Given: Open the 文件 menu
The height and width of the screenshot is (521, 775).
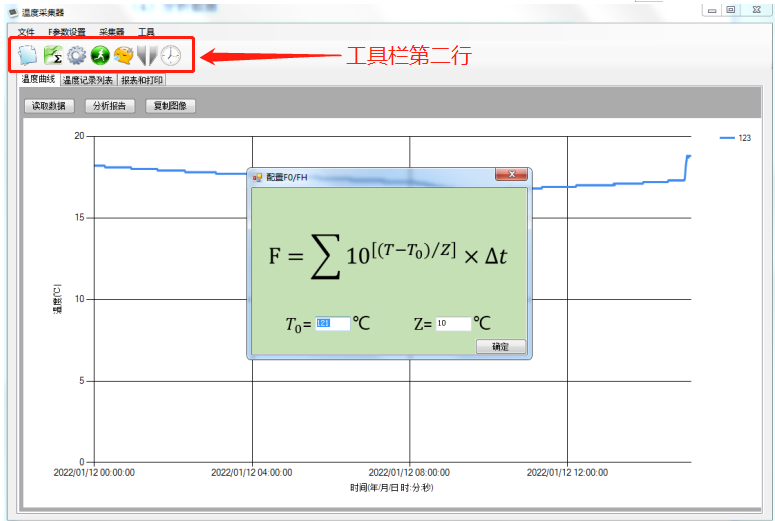Looking at the screenshot, I should click(26, 32).
